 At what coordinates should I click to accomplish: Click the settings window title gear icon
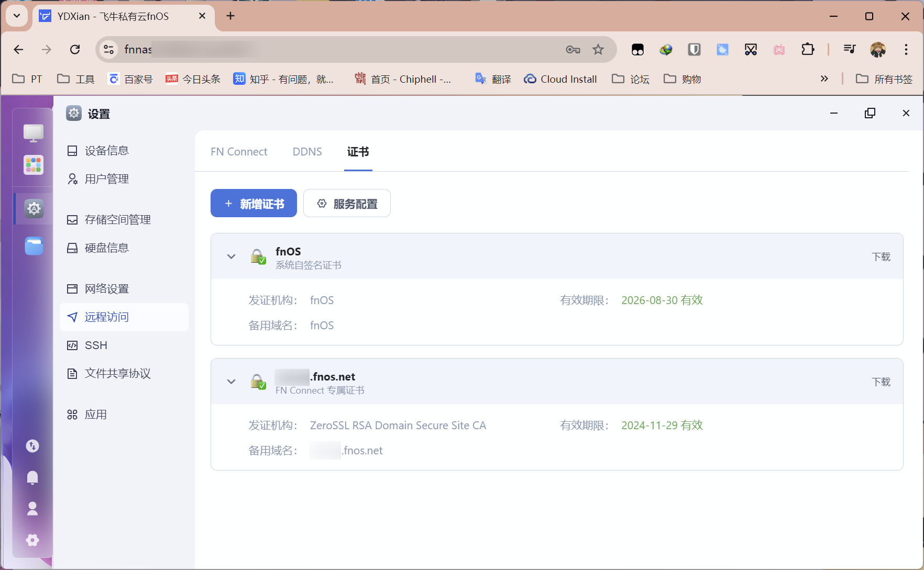[x=74, y=113]
